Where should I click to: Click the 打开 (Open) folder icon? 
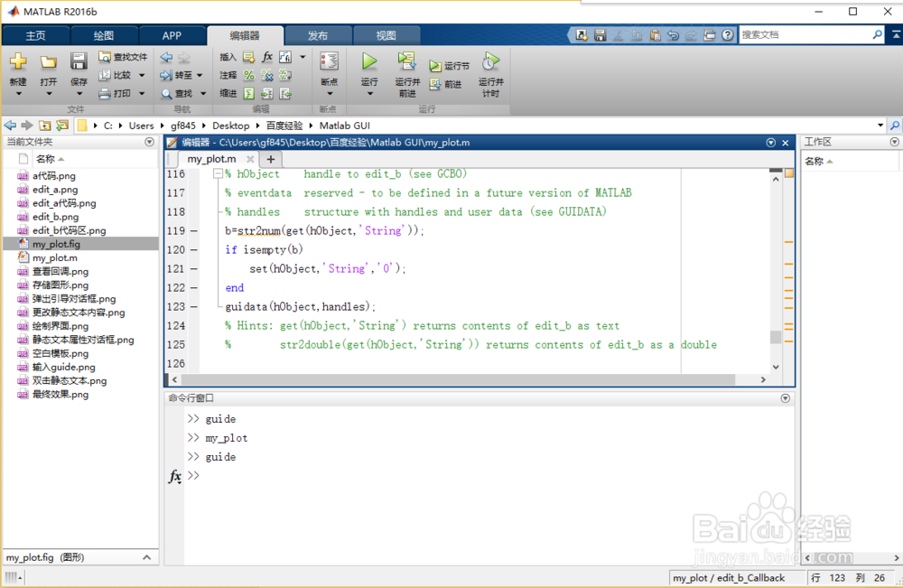click(49, 61)
